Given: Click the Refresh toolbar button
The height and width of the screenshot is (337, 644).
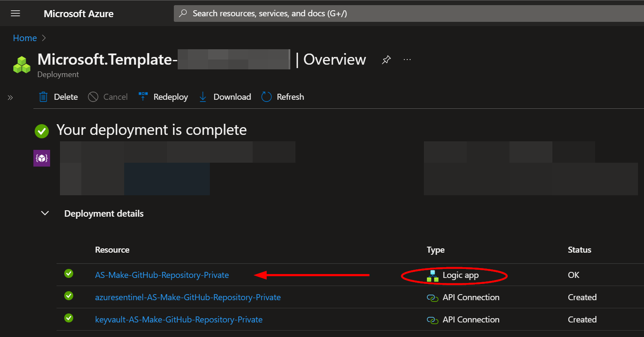Looking at the screenshot, I should pyautogui.click(x=283, y=97).
